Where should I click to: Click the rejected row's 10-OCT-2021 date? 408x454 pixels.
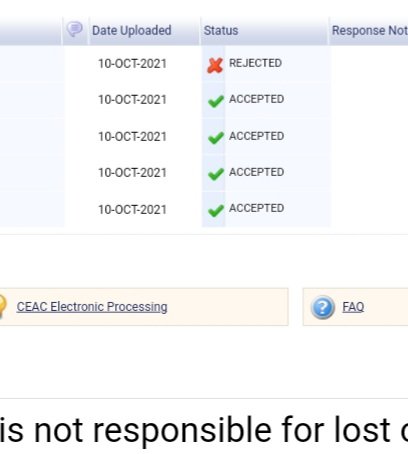(132, 63)
